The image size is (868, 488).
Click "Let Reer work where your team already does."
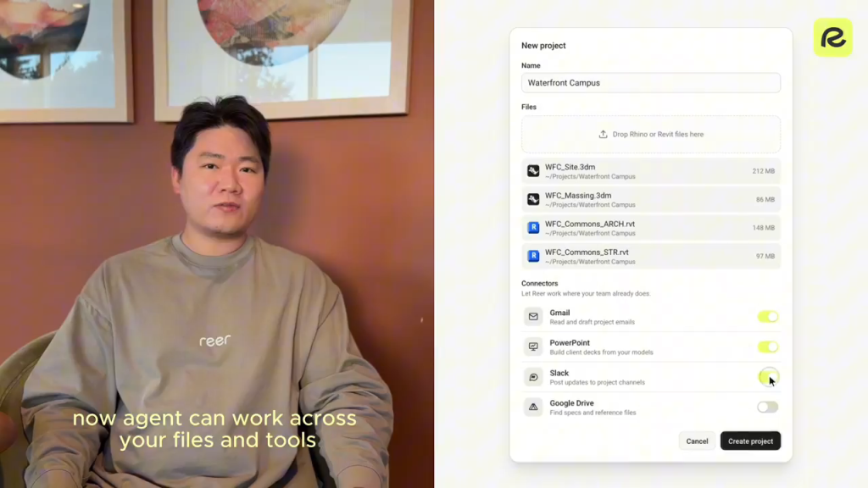[x=586, y=294]
